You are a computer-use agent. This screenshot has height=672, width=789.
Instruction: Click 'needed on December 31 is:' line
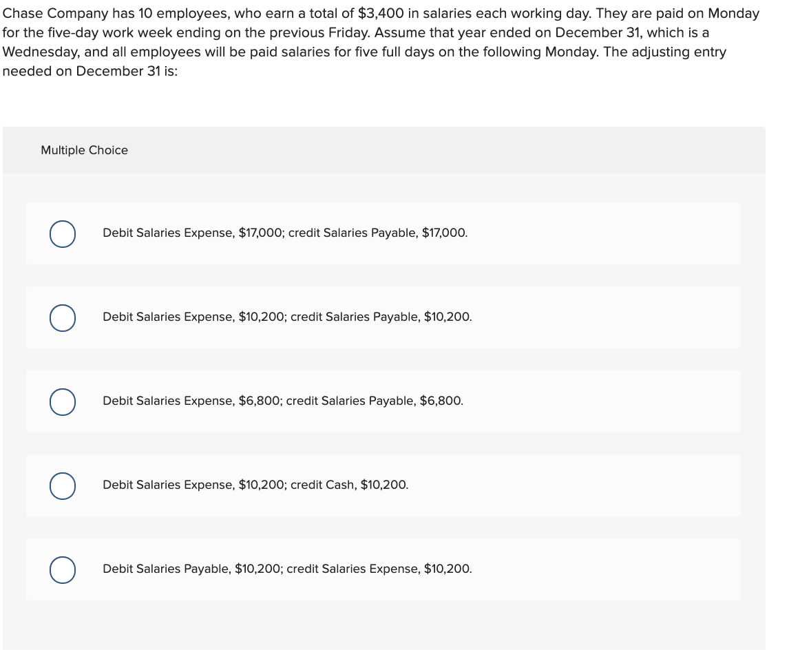point(90,72)
